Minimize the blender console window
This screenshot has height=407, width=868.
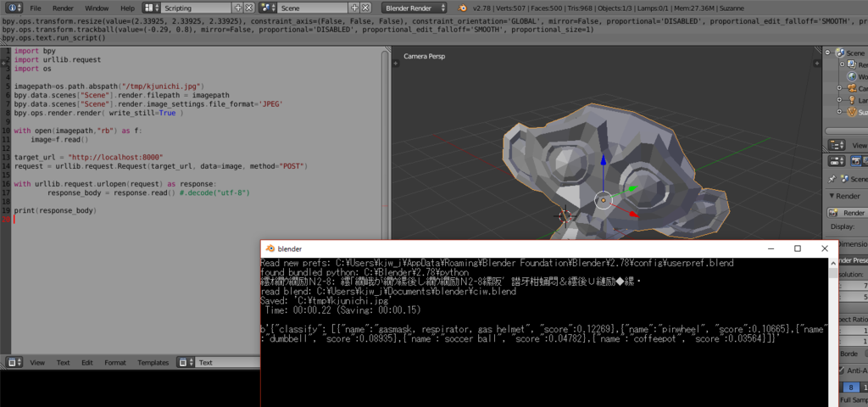[x=771, y=248]
